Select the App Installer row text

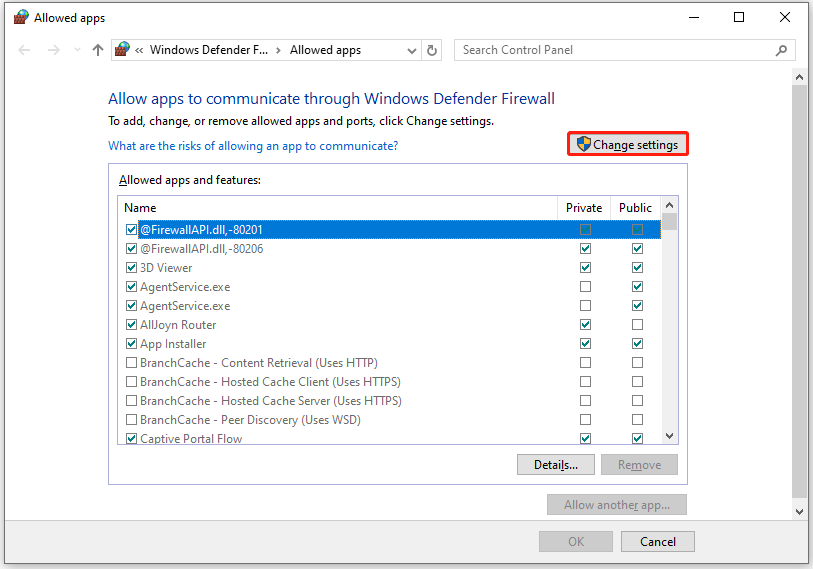[x=173, y=344]
